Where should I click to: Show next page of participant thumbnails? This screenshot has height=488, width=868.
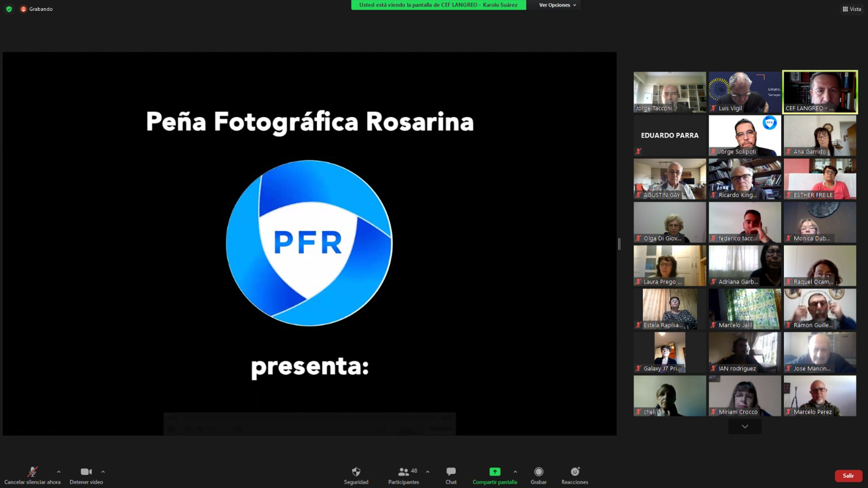tap(745, 427)
